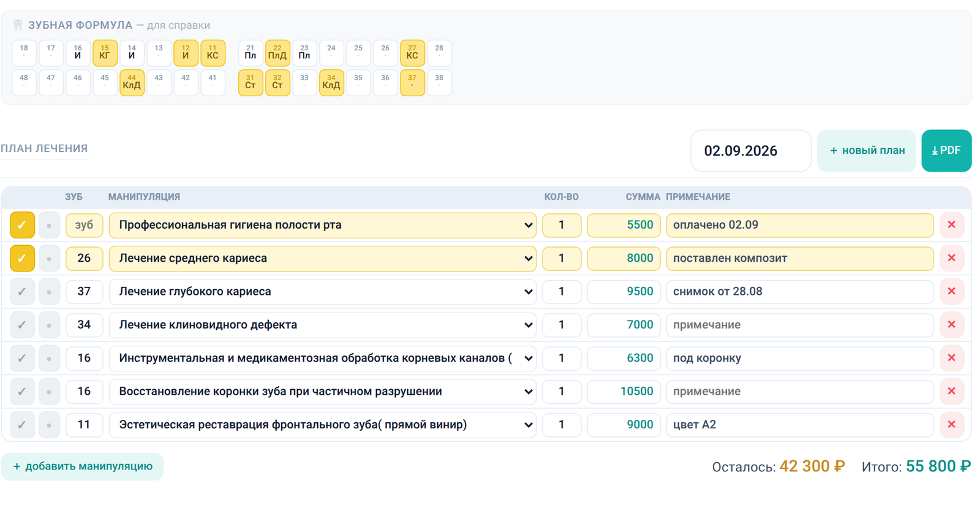Open Лечение глубокого кариеса dropdown
980x513 pixels.
(x=323, y=291)
